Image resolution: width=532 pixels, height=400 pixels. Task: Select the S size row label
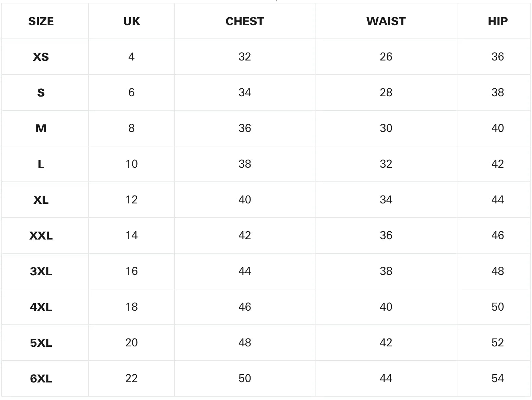(x=41, y=92)
